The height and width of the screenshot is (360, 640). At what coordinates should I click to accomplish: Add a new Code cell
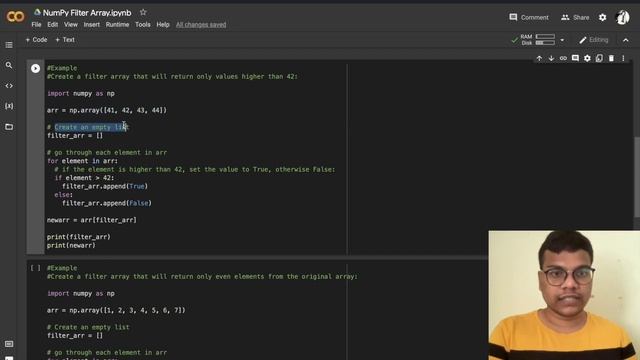(x=36, y=40)
